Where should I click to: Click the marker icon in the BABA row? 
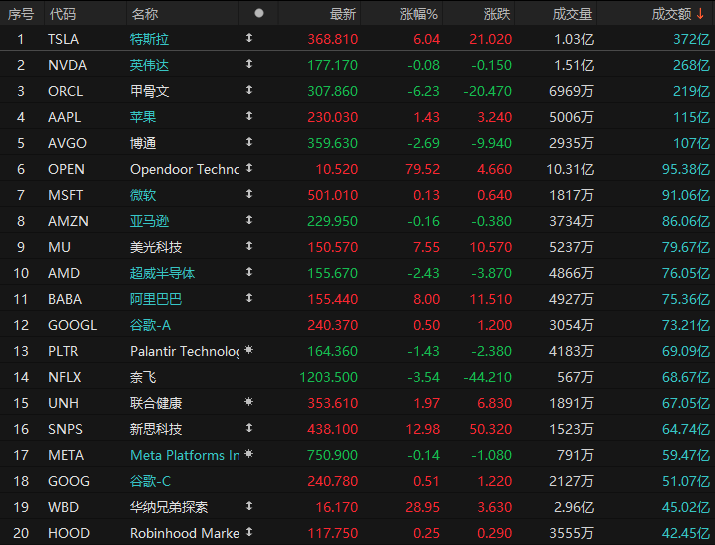(x=249, y=298)
